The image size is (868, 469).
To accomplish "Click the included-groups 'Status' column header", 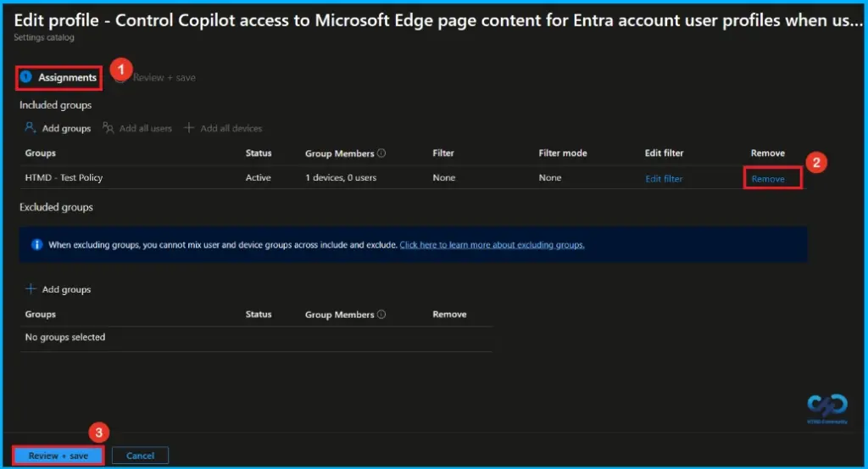I will (x=259, y=154).
